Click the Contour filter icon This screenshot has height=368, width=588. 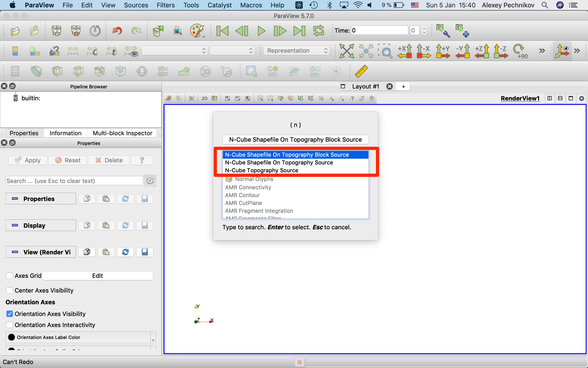[36, 71]
